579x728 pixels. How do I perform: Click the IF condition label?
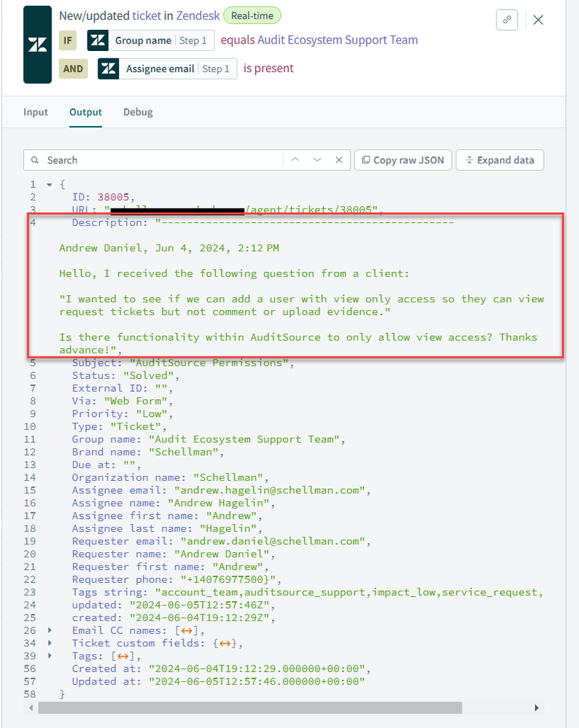click(68, 40)
